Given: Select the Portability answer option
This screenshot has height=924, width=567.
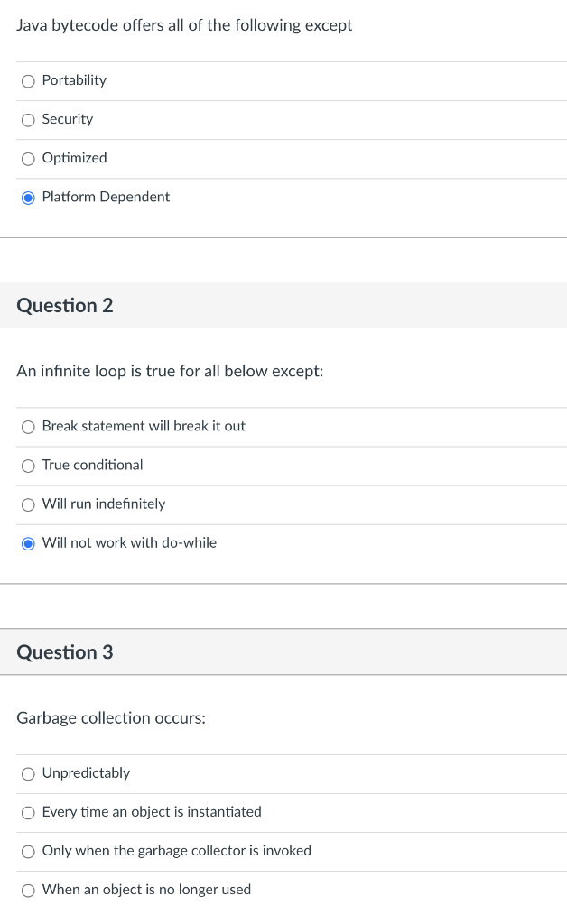Looking at the screenshot, I should coord(28,81).
